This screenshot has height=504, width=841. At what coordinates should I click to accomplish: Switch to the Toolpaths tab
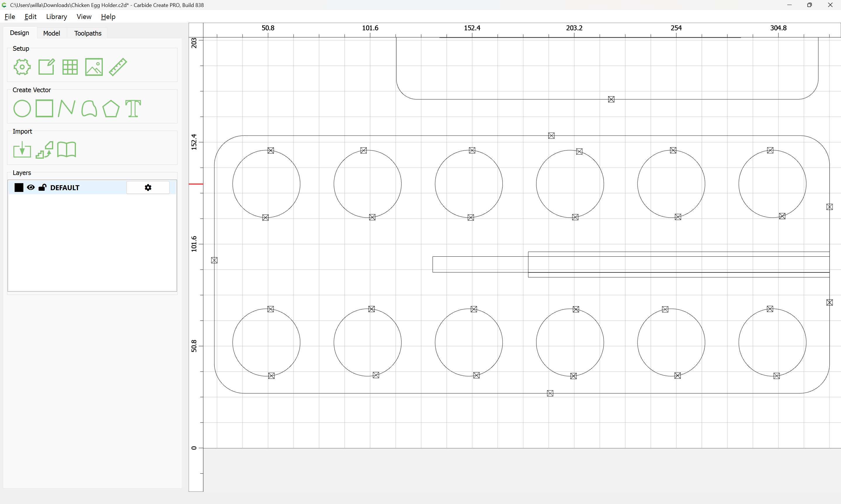tap(88, 33)
